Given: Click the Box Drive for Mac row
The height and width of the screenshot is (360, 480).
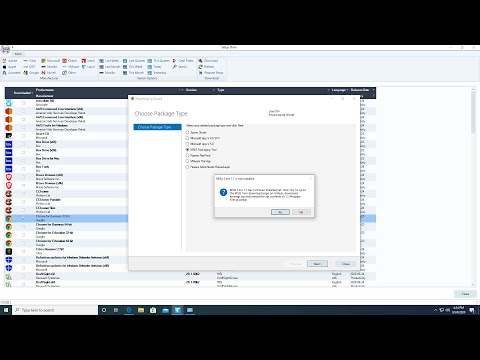Looking at the screenshot, I should point(67,160).
